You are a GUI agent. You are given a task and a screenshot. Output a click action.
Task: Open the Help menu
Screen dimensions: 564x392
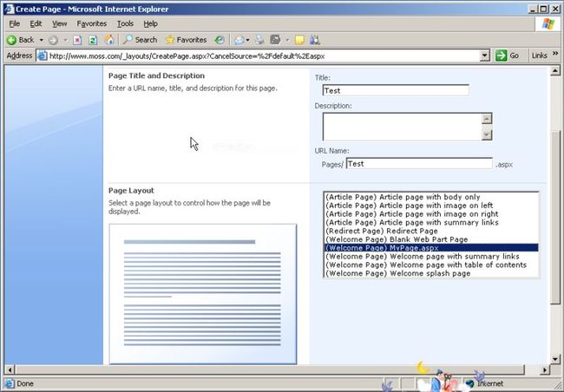pyautogui.click(x=150, y=23)
